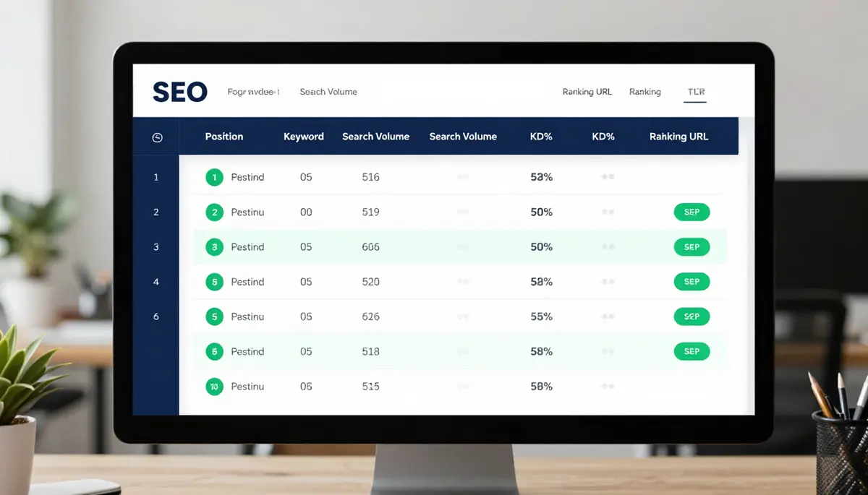The height and width of the screenshot is (495, 868).
Task: Click Search Volume header beside first KD%
Action: click(x=463, y=137)
